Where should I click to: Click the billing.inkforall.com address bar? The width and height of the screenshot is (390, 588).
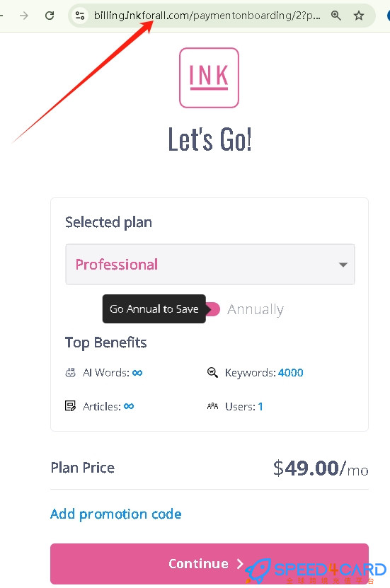[207, 16]
